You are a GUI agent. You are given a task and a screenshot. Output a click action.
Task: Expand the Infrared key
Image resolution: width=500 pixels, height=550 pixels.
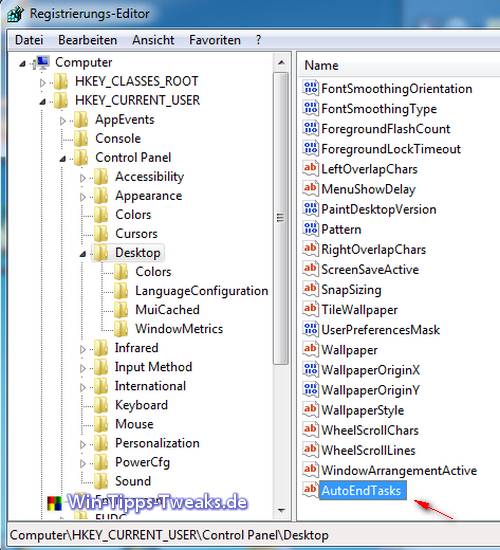pyautogui.click(x=83, y=349)
